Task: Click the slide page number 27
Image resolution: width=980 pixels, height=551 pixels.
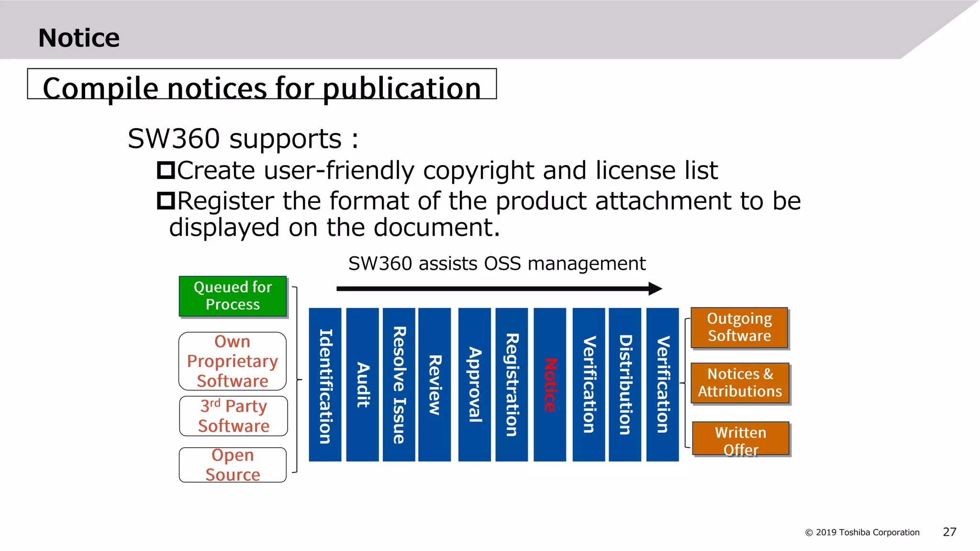Action: 949,532
